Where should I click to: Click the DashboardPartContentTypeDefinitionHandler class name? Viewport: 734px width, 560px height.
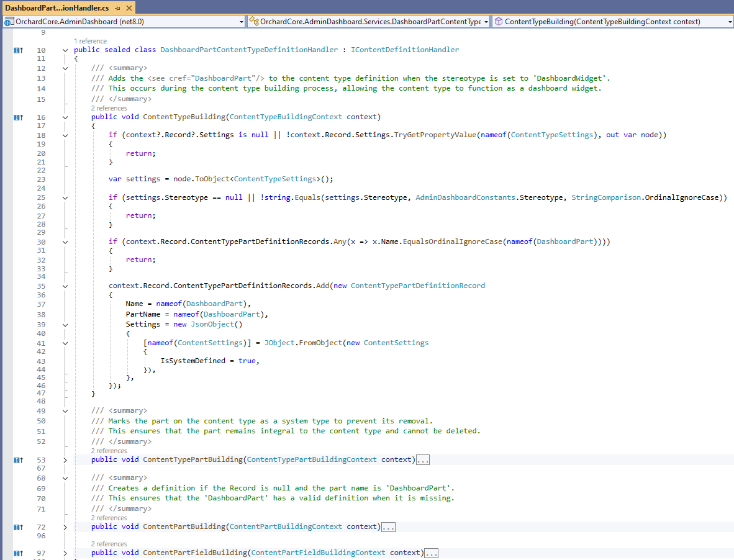tap(249, 50)
